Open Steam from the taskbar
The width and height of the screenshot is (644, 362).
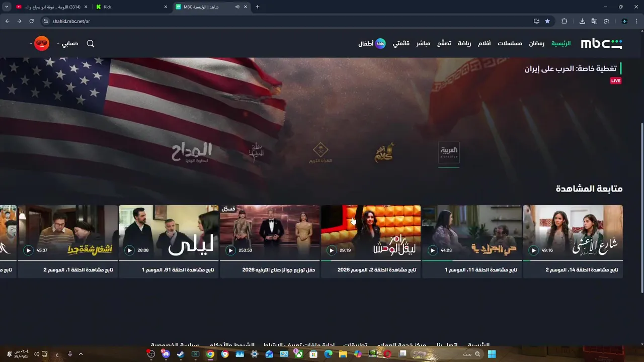click(181, 354)
